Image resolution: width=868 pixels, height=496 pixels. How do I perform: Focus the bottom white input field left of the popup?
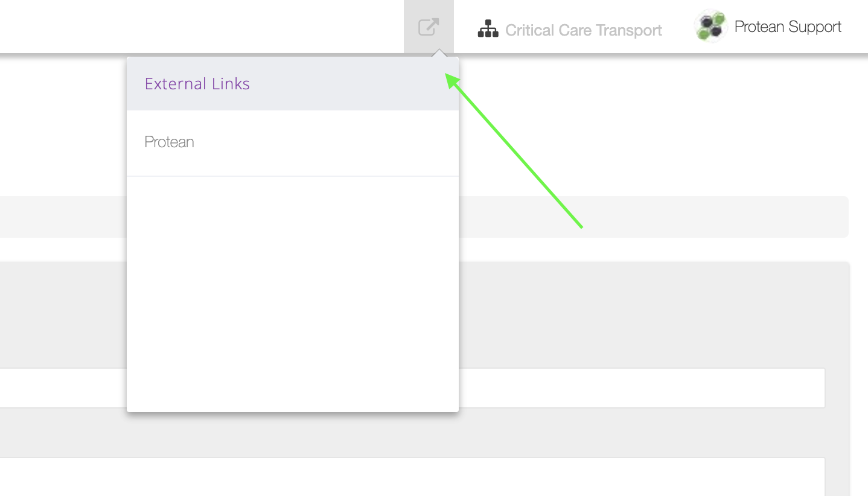(63, 477)
